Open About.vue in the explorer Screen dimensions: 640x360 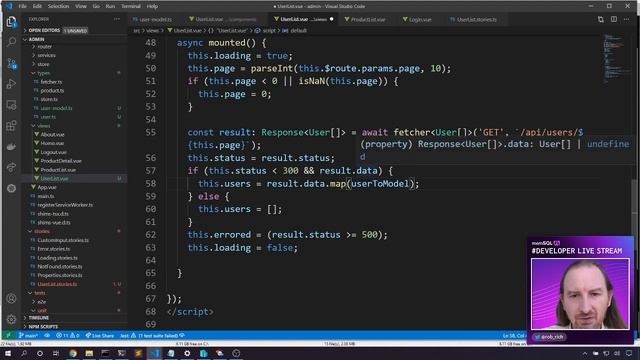52,134
